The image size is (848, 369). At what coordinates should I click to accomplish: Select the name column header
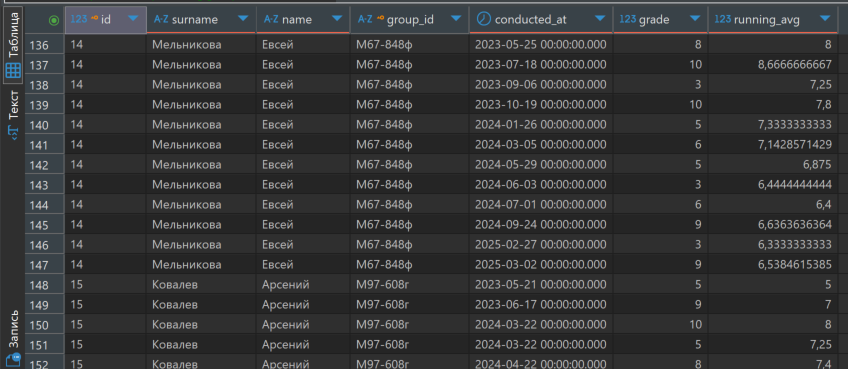[x=303, y=20]
